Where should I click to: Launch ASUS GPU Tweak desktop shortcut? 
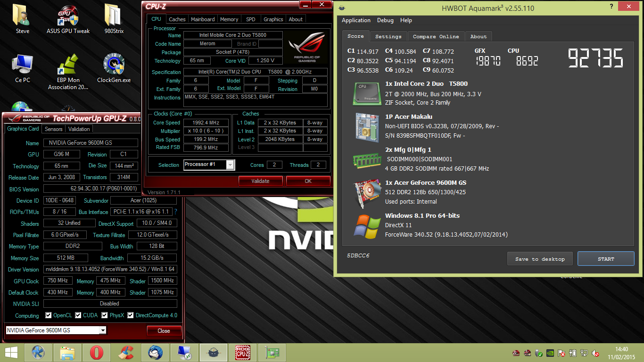[x=68, y=19]
